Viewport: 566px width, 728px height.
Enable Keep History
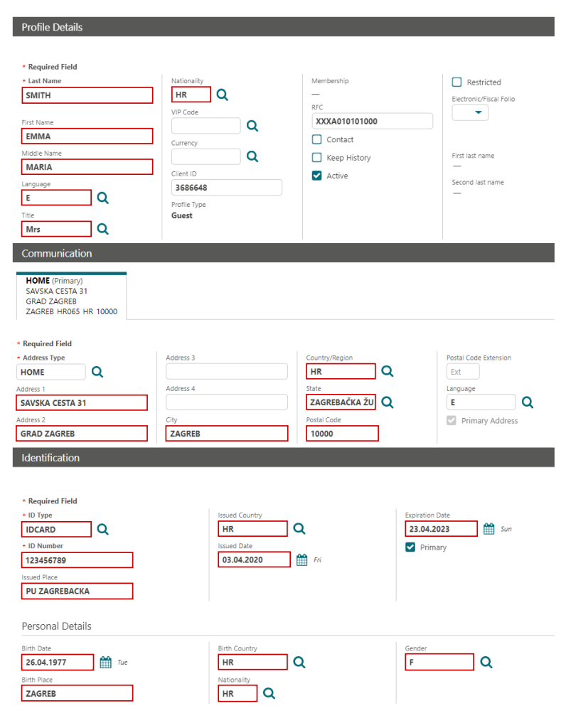316,157
